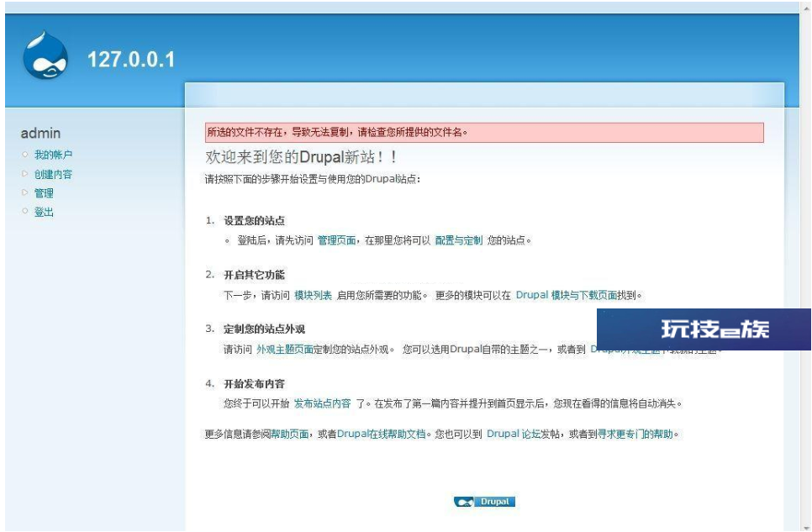Click the step heading 开启其它功能
This screenshot has height=532, width=812.
click(254, 275)
